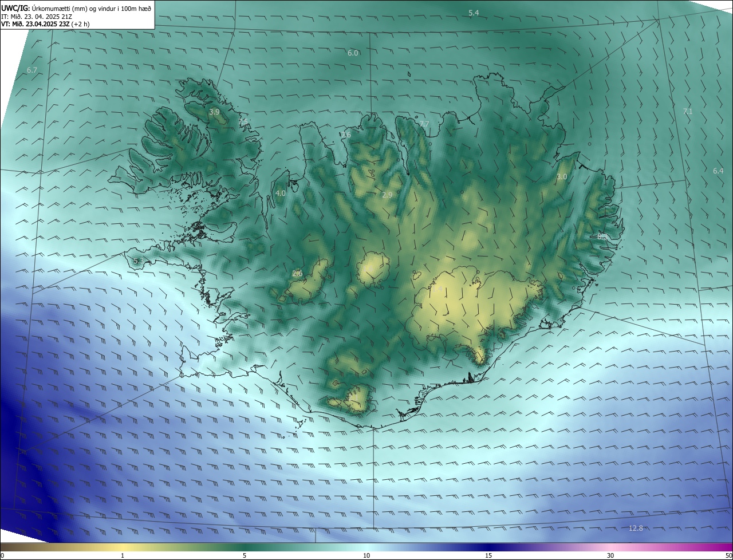Click the '30' tick on the color scale
This screenshot has width=733, height=560.
pos(610,555)
